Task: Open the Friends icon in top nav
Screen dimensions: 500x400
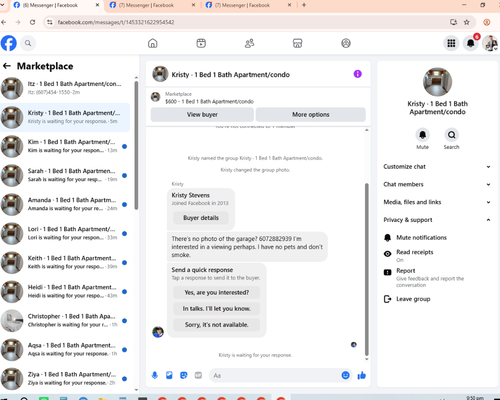Action: coord(249,43)
